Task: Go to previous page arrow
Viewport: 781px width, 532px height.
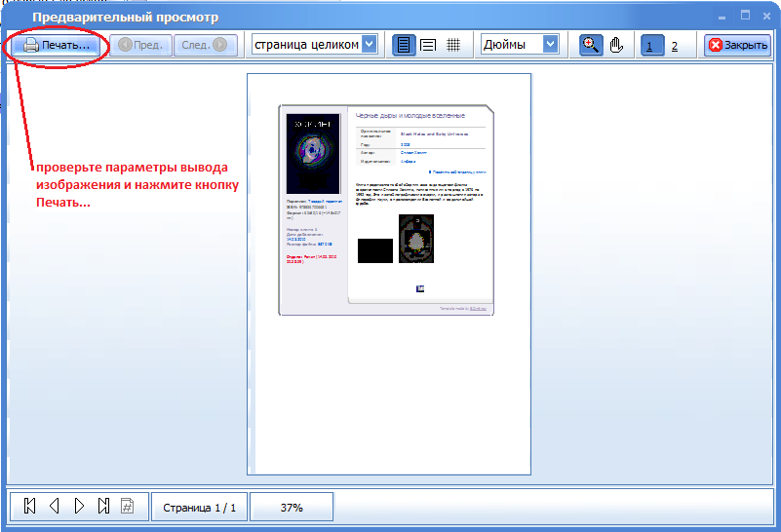Action: (x=55, y=507)
